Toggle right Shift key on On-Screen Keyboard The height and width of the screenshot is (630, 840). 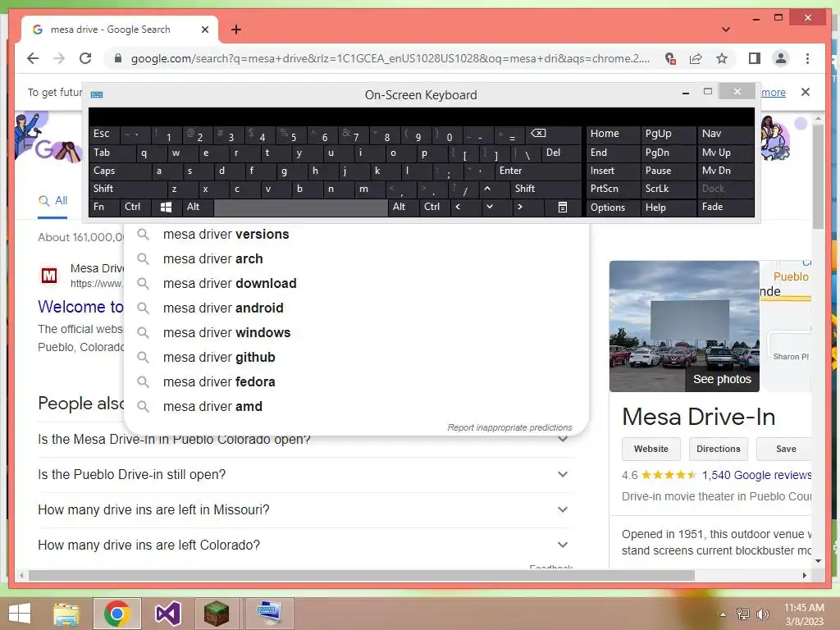point(546,189)
